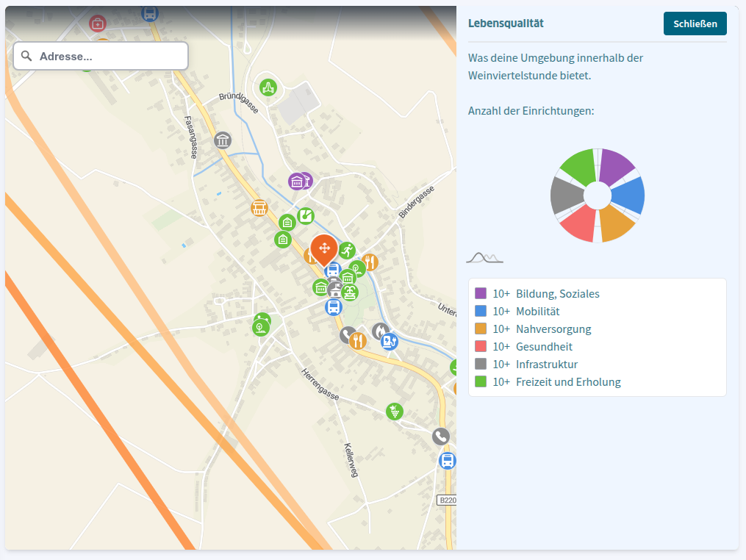Screen dimensions: 746x560
Task: Select the blue EV charging station icon
Action: [x=390, y=340]
